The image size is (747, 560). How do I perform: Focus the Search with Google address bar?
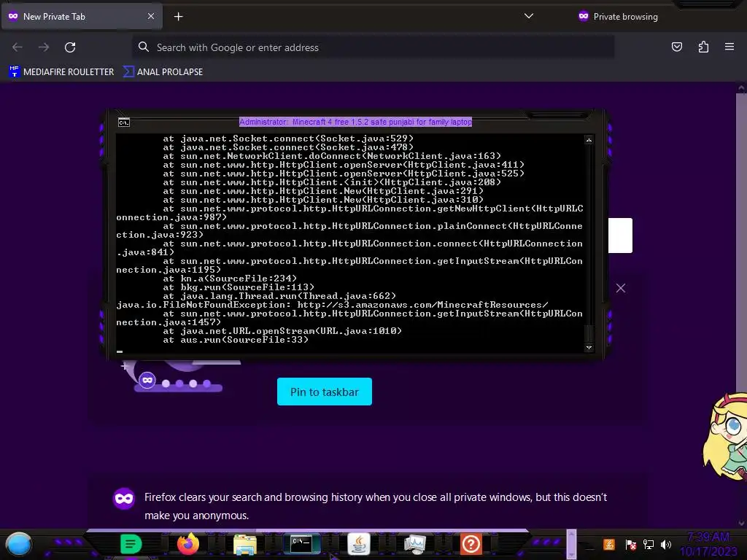click(x=373, y=47)
